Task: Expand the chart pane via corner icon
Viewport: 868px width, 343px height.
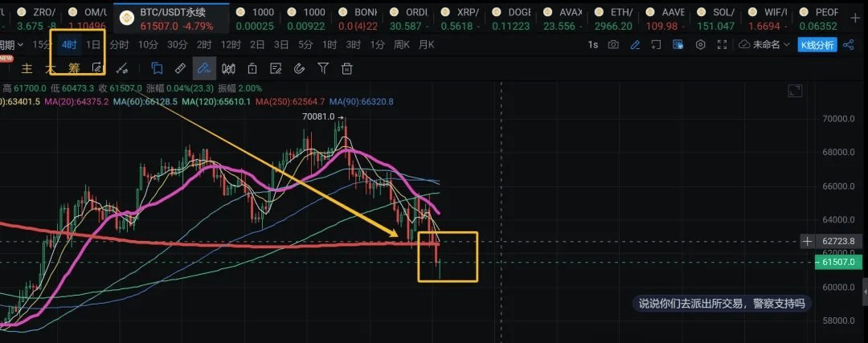Action: 795,92
